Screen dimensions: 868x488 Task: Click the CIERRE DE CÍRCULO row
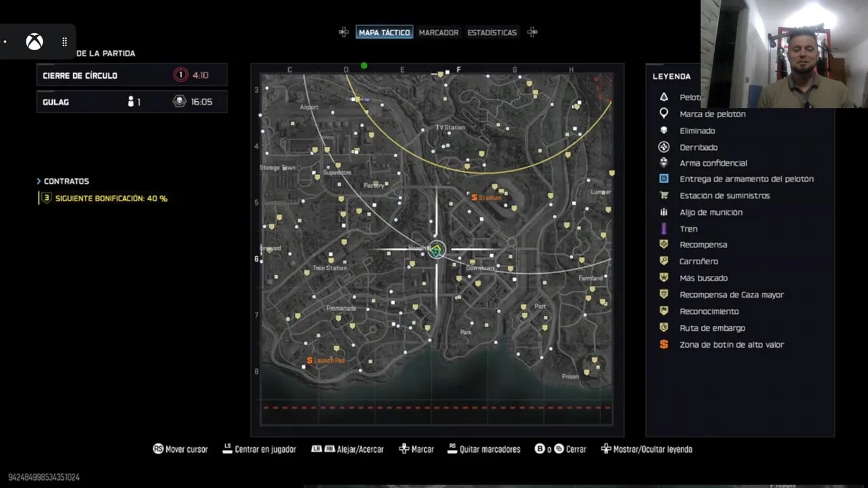pos(132,75)
